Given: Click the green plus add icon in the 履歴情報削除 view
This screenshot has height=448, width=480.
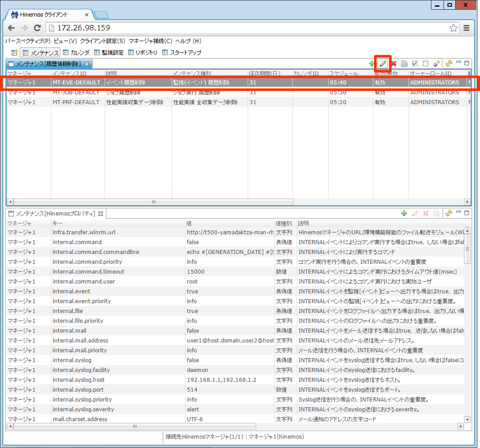Looking at the screenshot, I should [371, 64].
